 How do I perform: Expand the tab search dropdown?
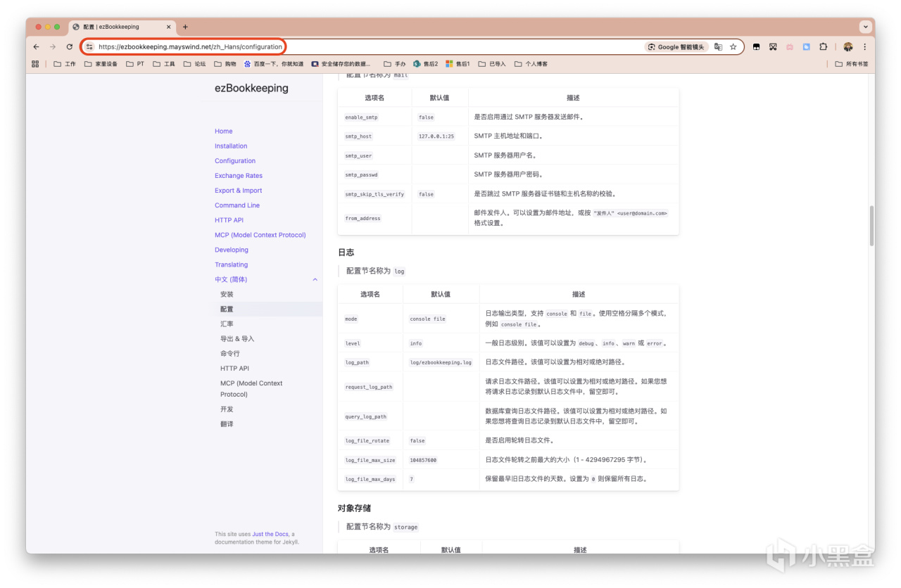(865, 27)
